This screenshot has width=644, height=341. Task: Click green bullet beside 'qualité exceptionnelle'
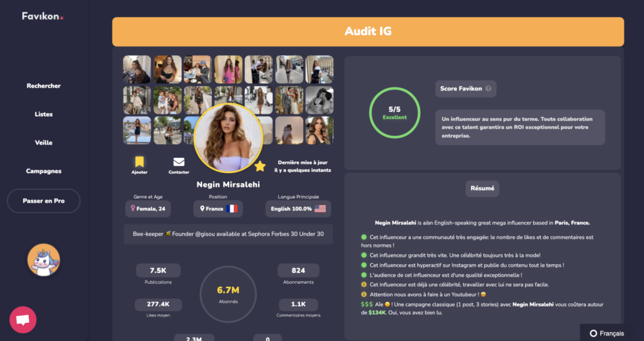364,275
